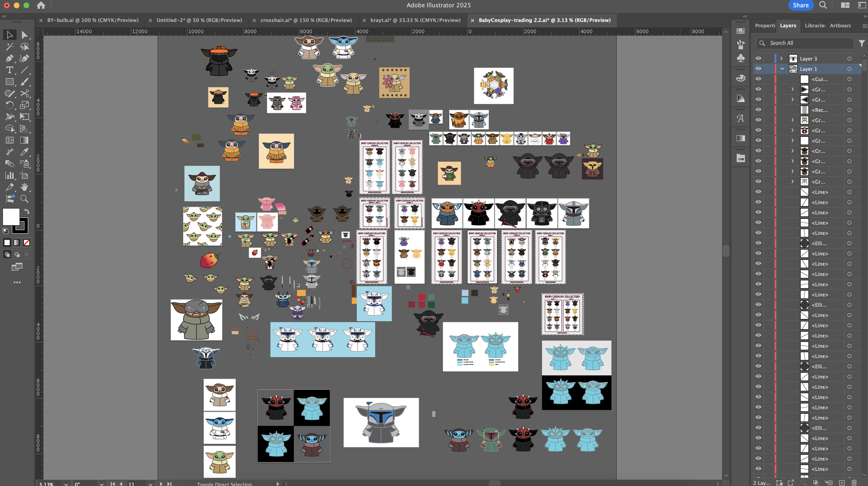Hide the <Rec...> sublayer eye
Viewport: 868px width, 486px height.
point(758,110)
